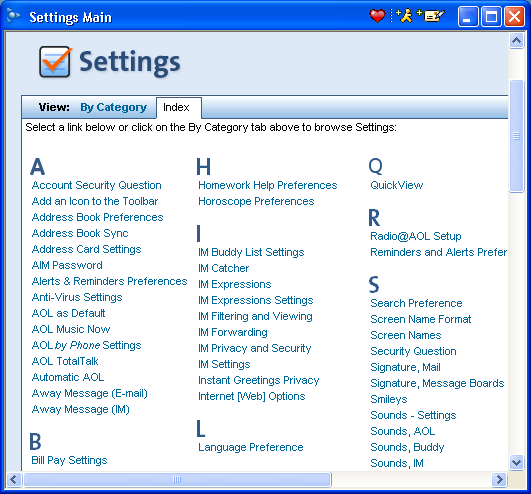Click the horizontal scrollbar left arrow
This screenshot has height=494, width=531.
pos(14,479)
